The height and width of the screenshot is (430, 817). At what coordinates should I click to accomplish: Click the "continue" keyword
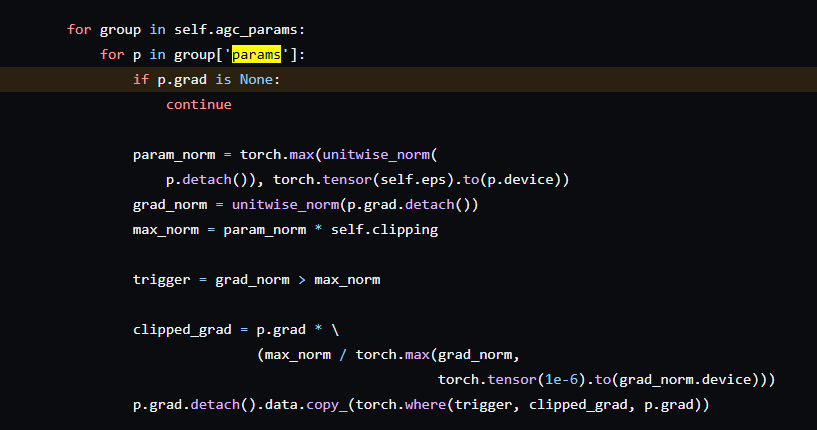pos(198,104)
